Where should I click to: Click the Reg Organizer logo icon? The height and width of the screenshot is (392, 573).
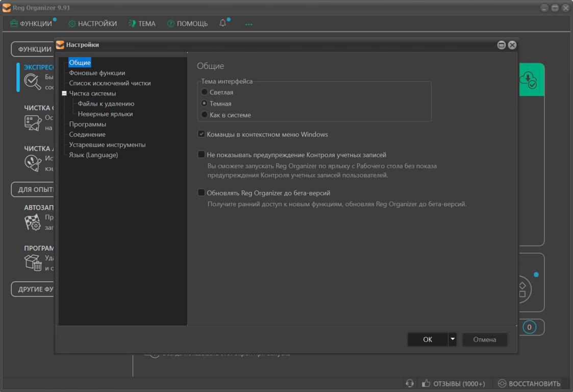click(6, 8)
